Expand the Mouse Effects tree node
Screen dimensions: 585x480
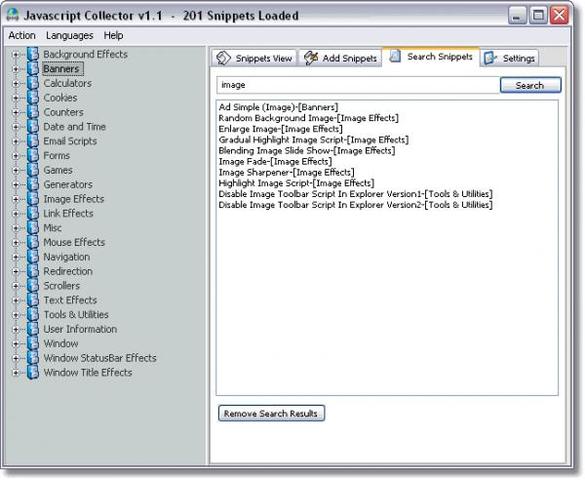[15, 243]
